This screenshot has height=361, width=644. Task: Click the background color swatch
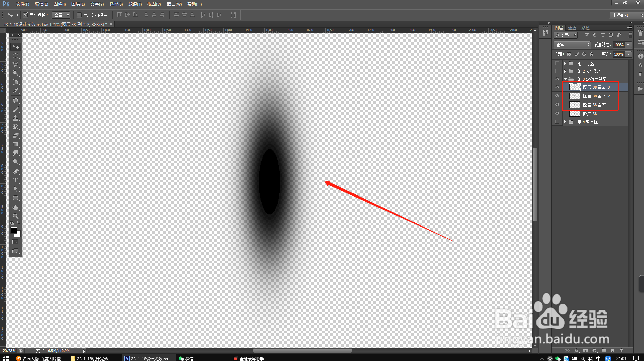pos(18,234)
